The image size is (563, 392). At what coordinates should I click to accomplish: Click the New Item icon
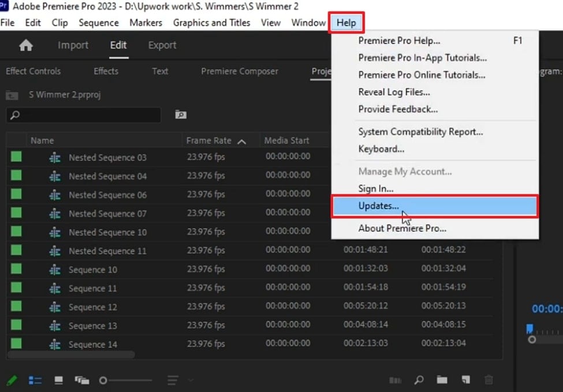[x=465, y=380]
